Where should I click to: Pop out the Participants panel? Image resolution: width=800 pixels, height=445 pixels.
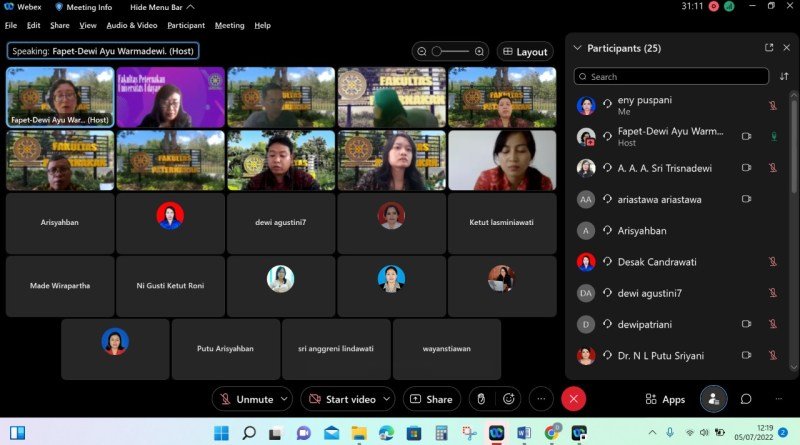pos(769,48)
